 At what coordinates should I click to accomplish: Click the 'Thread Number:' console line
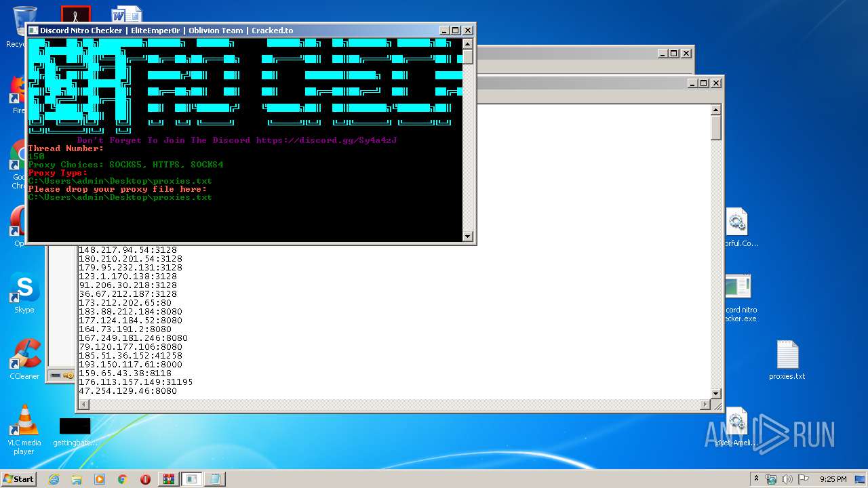pos(66,148)
